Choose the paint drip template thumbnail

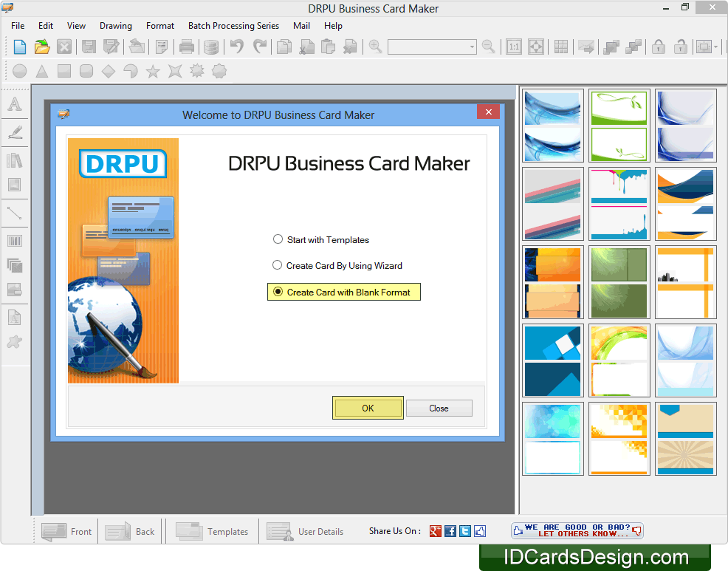(619, 204)
